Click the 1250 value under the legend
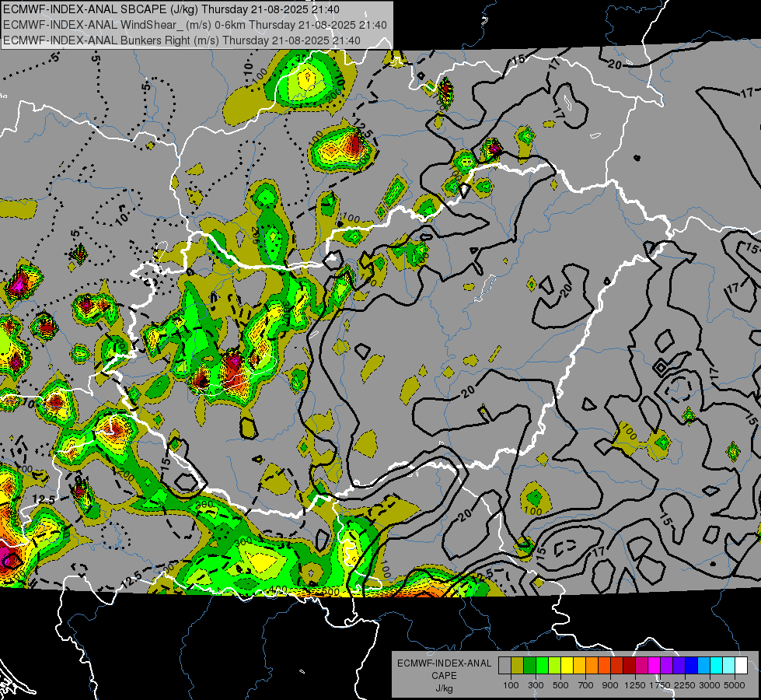 (x=635, y=685)
